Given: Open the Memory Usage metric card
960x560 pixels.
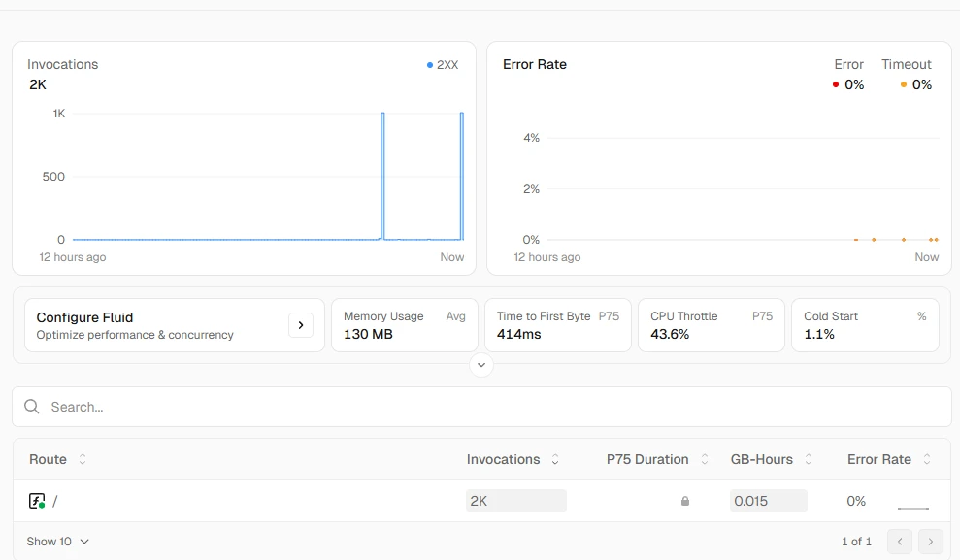Looking at the screenshot, I should [x=405, y=325].
